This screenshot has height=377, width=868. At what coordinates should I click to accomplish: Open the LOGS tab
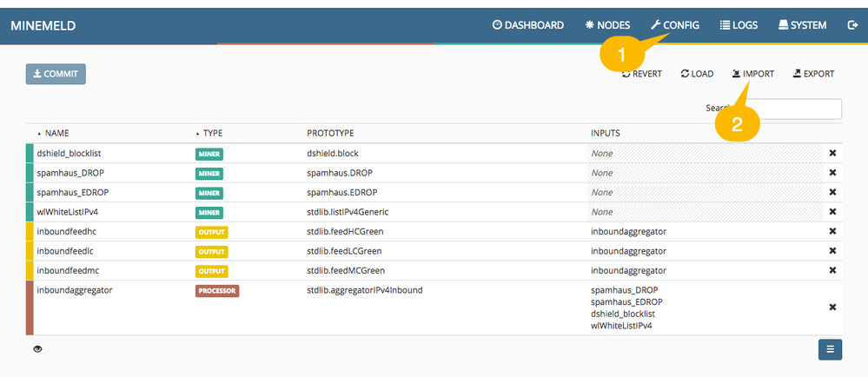pyautogui.click(x=739, y=25)
